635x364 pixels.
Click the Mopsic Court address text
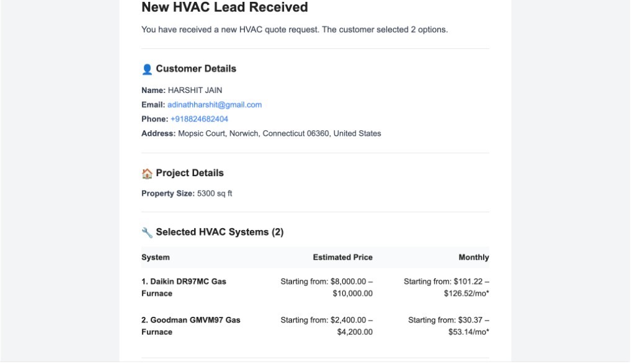tap(280, 133)
